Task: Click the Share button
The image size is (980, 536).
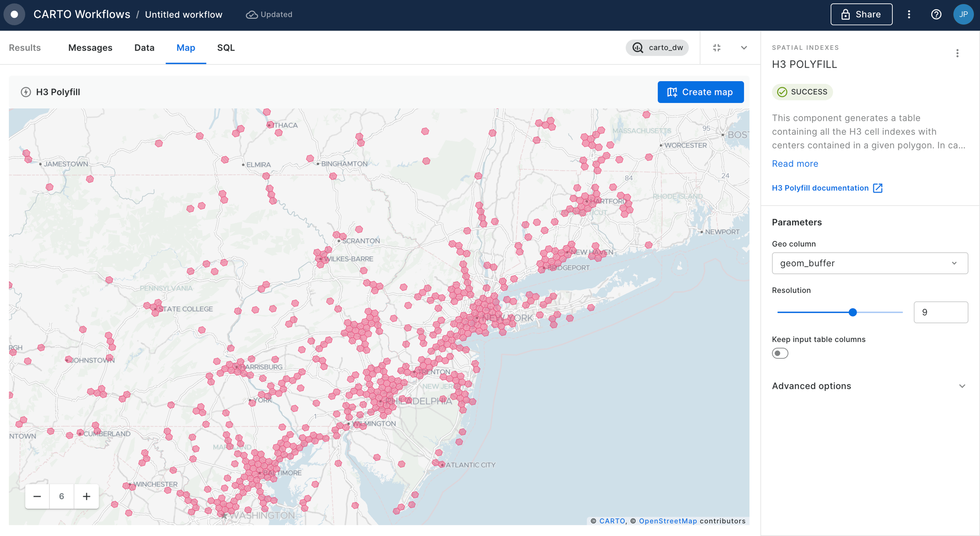Action: point(861,14)
